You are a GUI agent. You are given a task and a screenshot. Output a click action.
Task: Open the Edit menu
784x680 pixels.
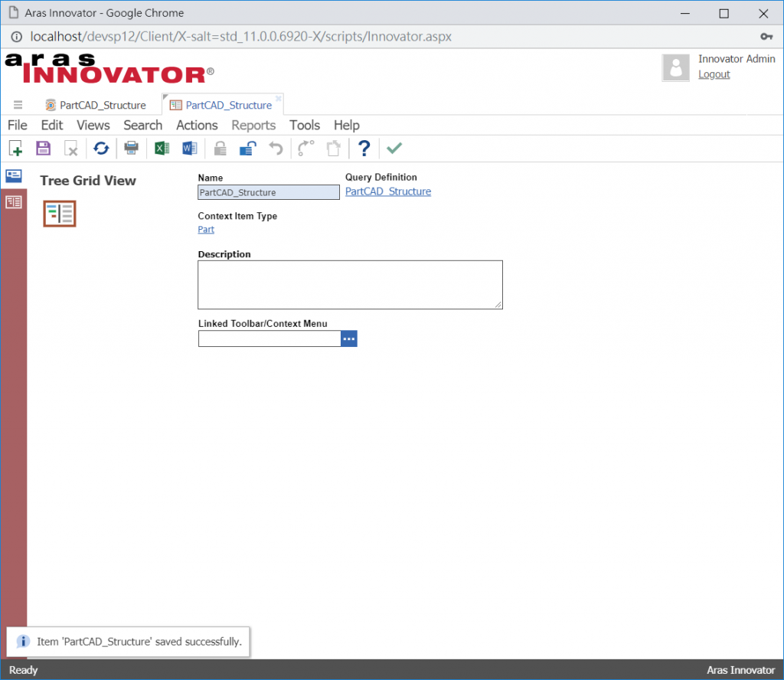(52, 125)
